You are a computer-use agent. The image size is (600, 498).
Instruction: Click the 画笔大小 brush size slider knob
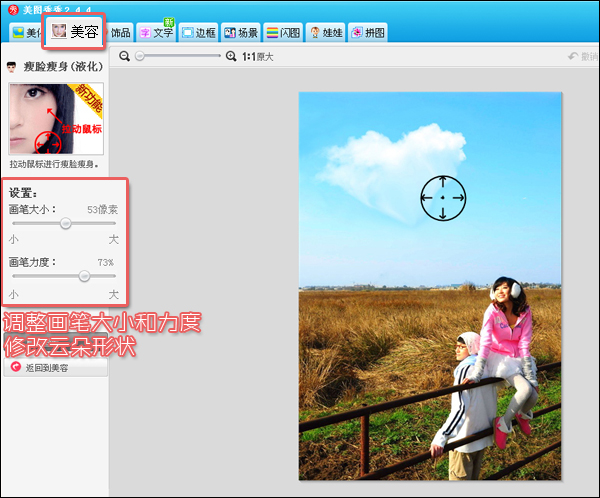coord(66,224)
